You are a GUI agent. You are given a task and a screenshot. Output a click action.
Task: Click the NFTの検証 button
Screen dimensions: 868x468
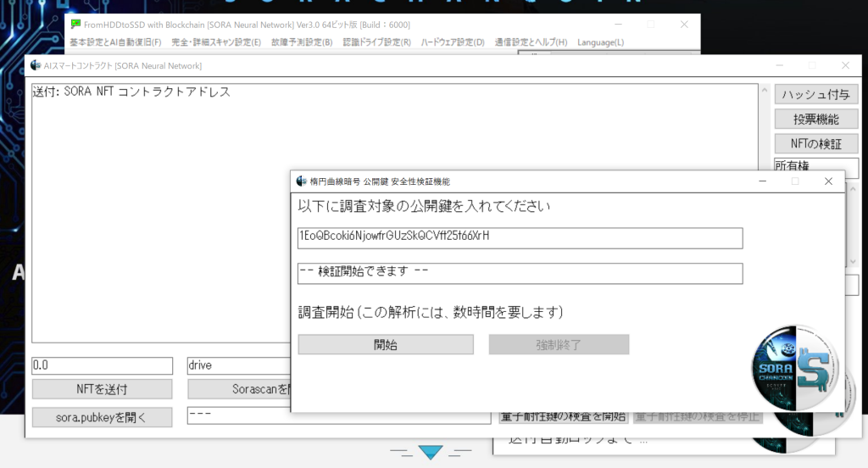pyautogui.click(x=816, y=144)
